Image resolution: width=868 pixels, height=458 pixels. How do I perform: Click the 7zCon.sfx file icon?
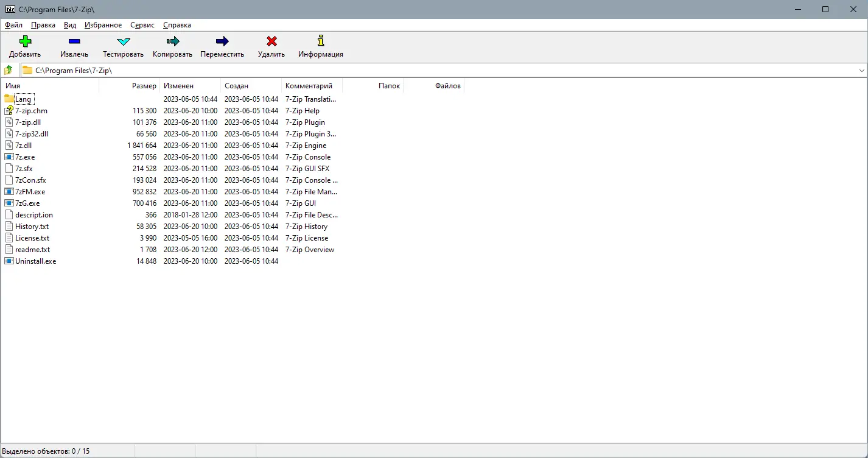(9, 180)
